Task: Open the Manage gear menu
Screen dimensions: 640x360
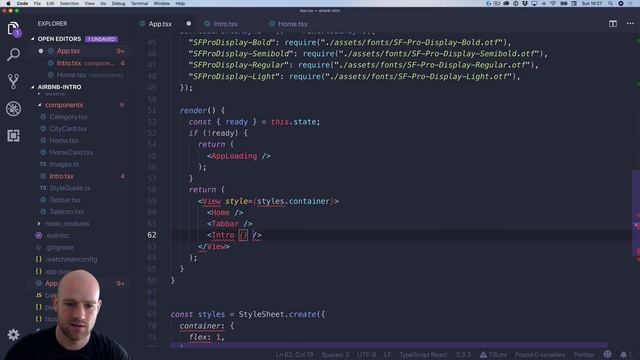Action: coord(13,335)
